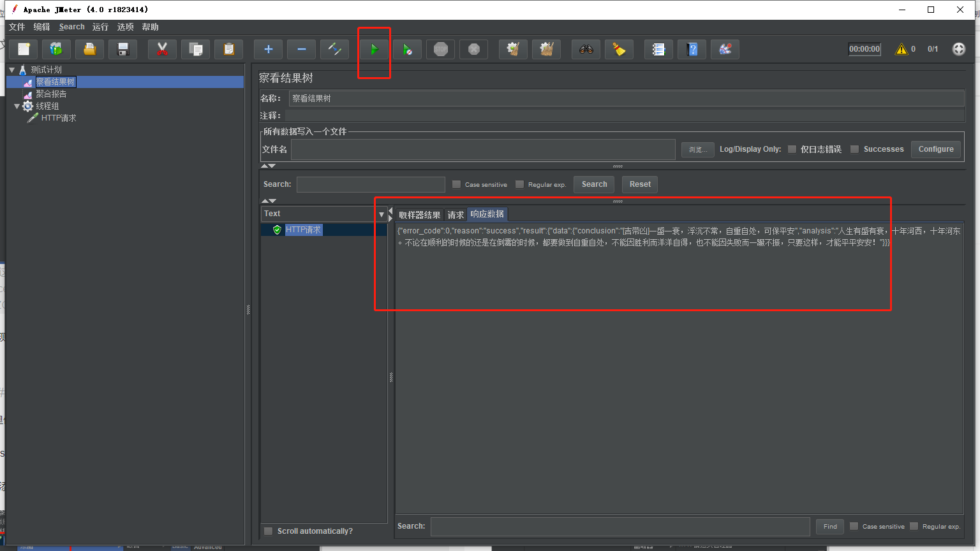Click the Configure button
This screenshot has width=980, height=551.
pos(936,149)
